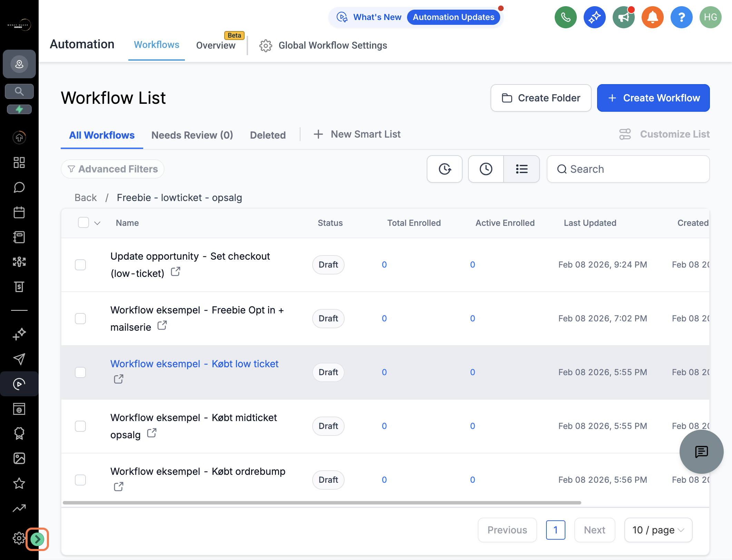732x560 pixels.
Task: Open external link icon for Købt ordrebump
Action: 119,487
